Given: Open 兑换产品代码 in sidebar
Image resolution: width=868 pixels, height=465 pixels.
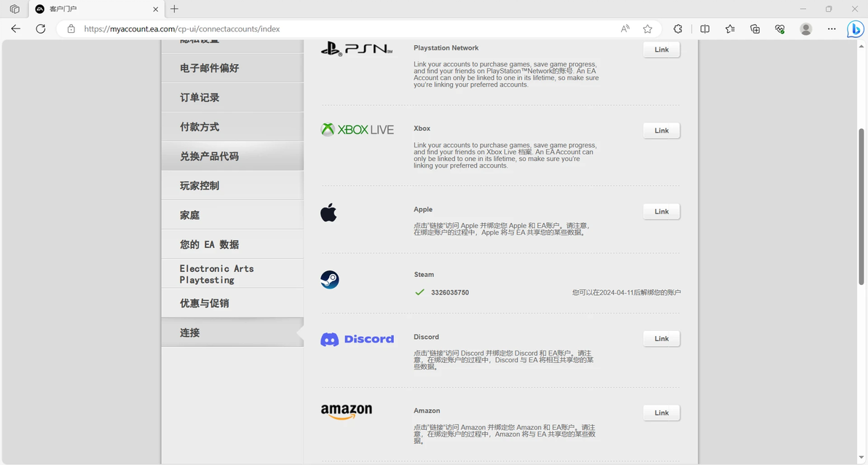Looking at the screenshot, I should point(232,156).
